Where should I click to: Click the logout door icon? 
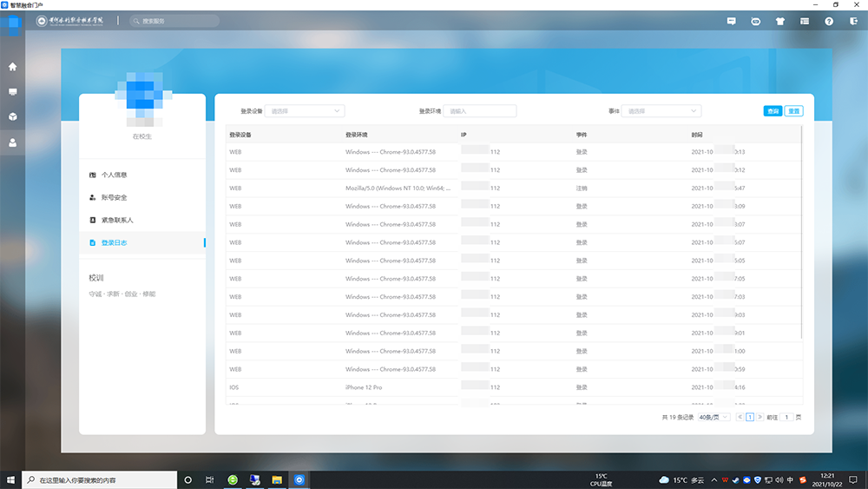click(852, 21)
